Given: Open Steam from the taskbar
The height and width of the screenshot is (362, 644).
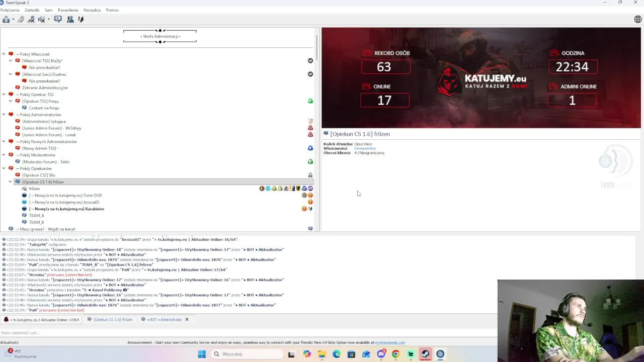Looking at the screenshot, I should (x=425, y=354).
